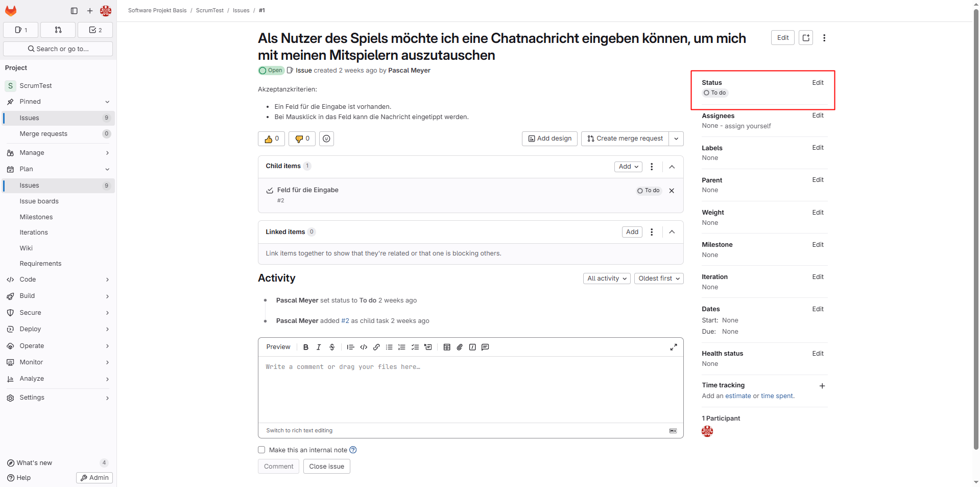Screen dimensions: 980x487
Task: Open the add emoji reaction picker
Action: [326, 139]
